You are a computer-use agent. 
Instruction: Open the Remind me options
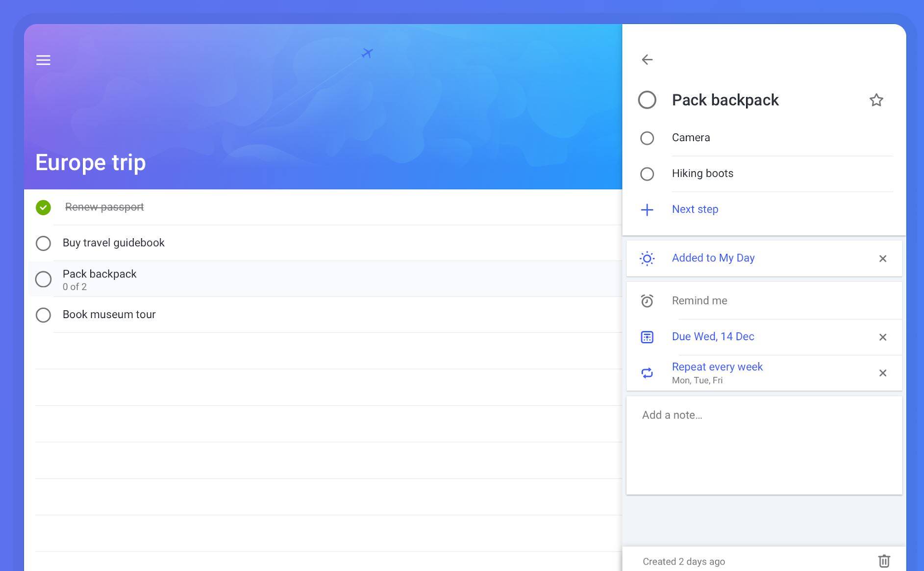coord(699,301)
